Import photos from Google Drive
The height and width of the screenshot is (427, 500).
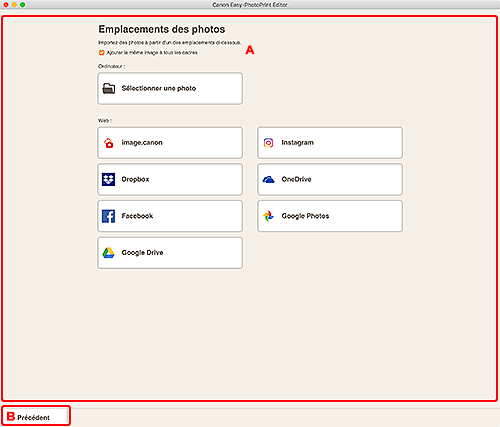click(170, 253)
